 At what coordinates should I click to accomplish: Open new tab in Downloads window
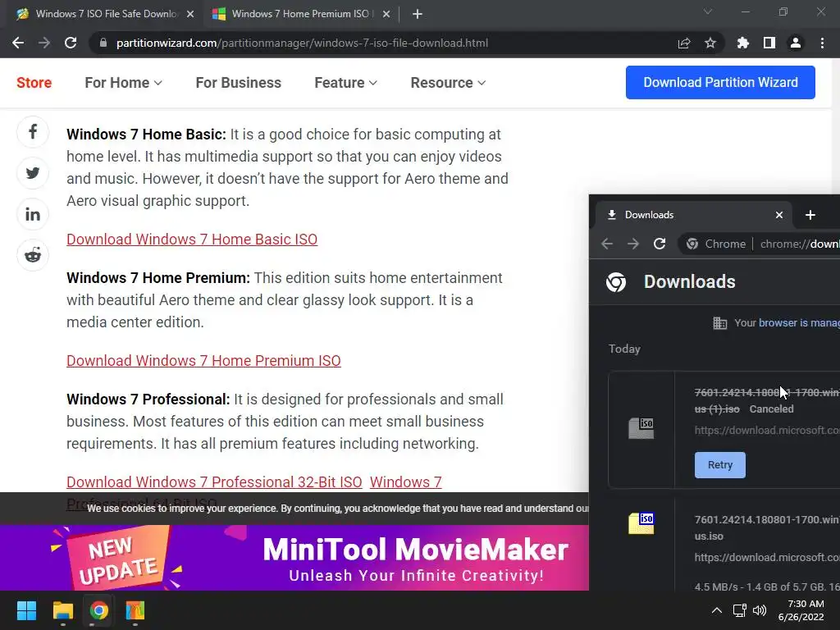[x=810, y=215]
